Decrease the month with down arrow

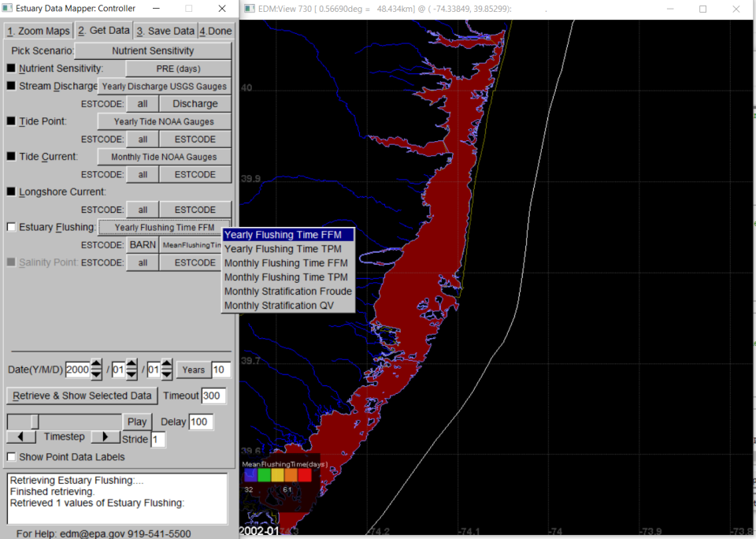click(x=132, y=374)
